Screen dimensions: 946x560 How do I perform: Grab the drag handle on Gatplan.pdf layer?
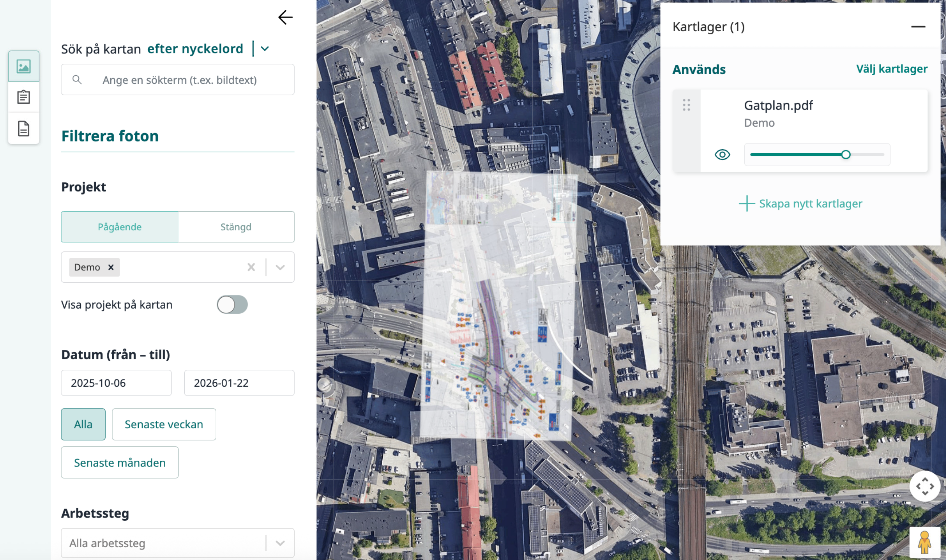(686, 104)
